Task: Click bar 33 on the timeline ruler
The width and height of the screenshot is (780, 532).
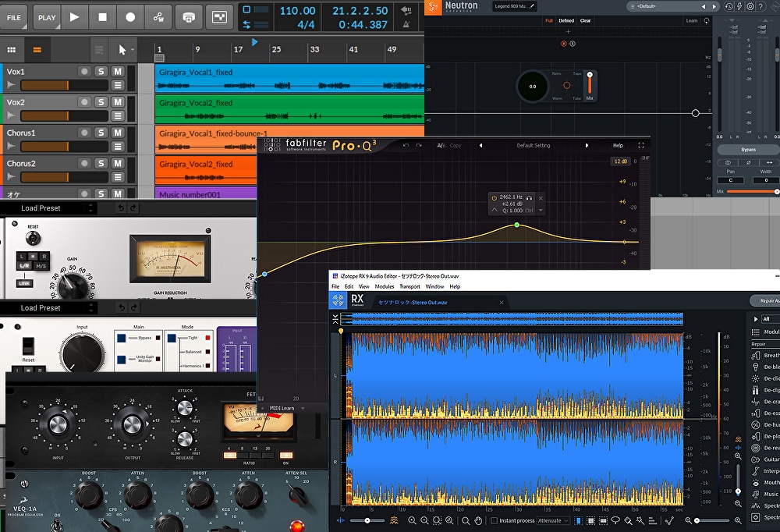Action: [314, 50]
